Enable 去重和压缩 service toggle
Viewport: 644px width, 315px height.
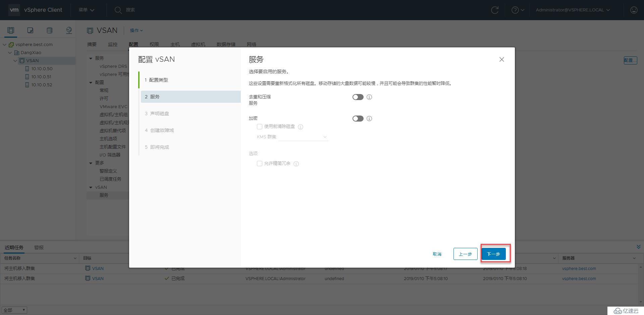[358, 97]
